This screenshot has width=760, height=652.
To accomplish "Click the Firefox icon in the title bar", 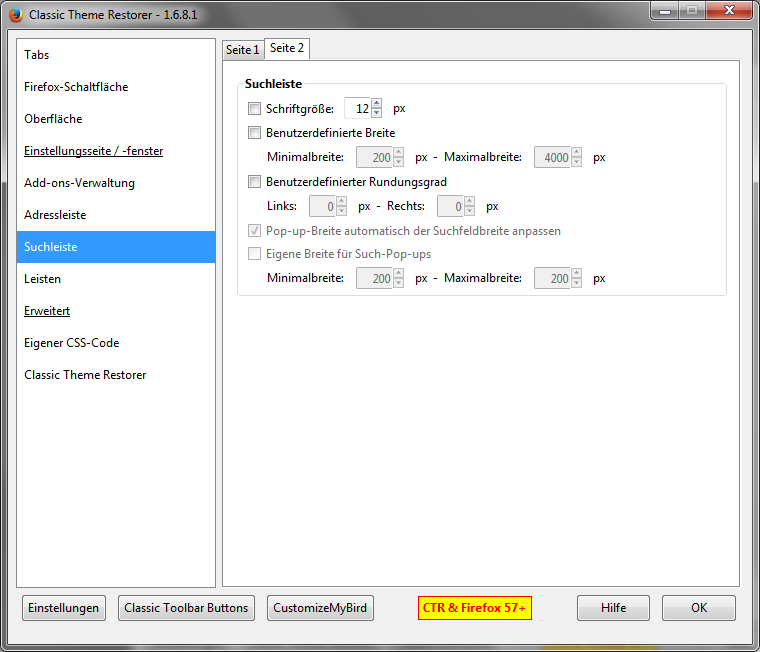I will (x=16, y=15).
